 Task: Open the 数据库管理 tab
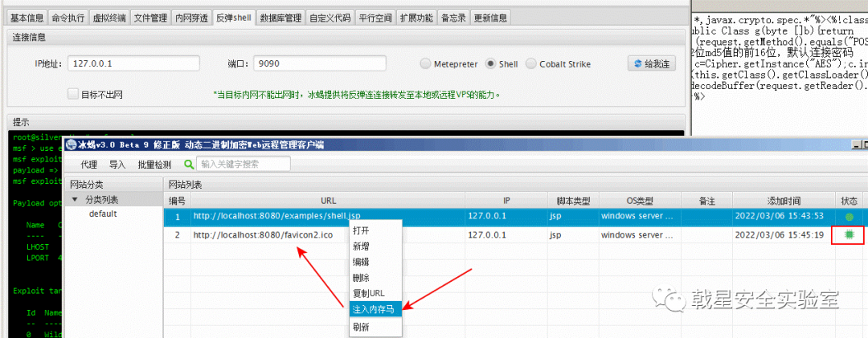[281, 18]
